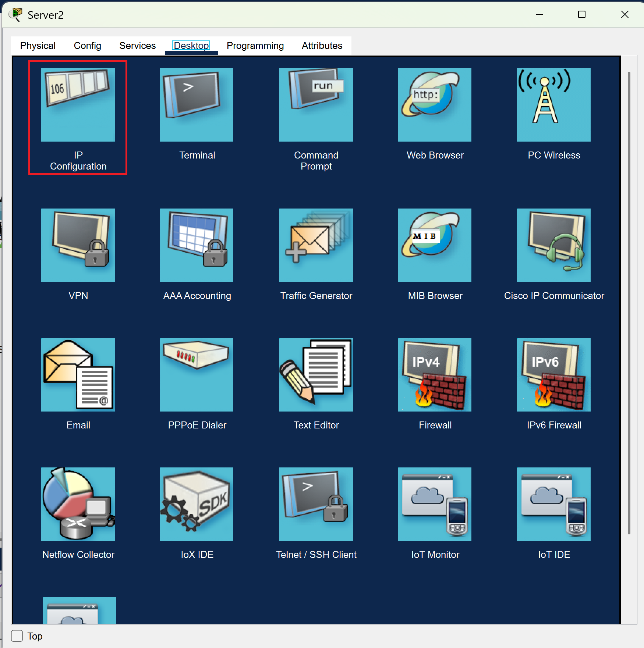644x648 pixels.
Task: Open the Web Browser app
Action: click(435, 105)
